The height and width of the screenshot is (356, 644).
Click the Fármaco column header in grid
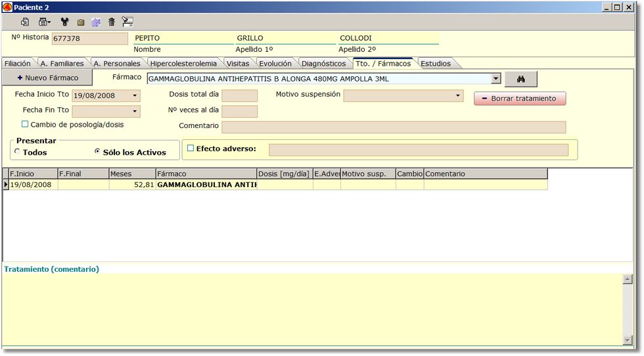point(206,173)
